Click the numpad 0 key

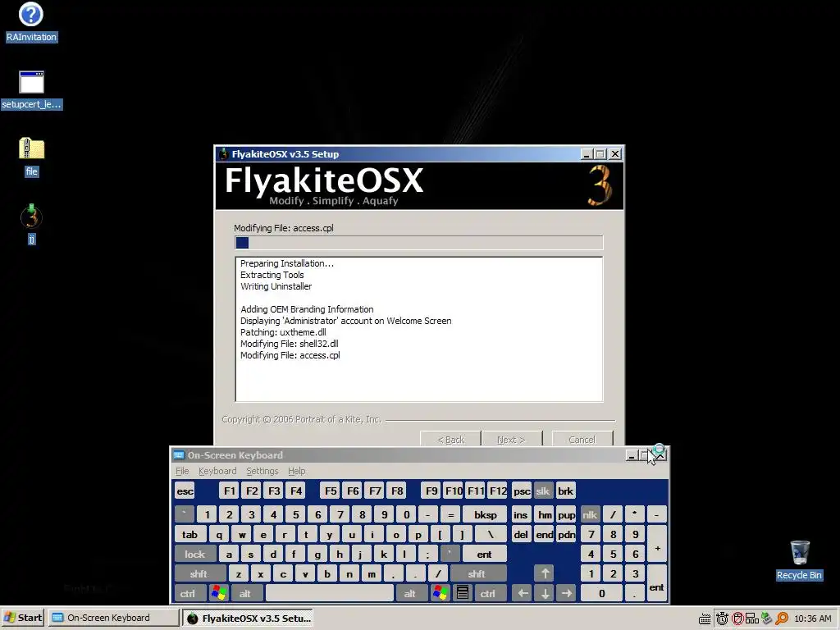pos(601,593)
